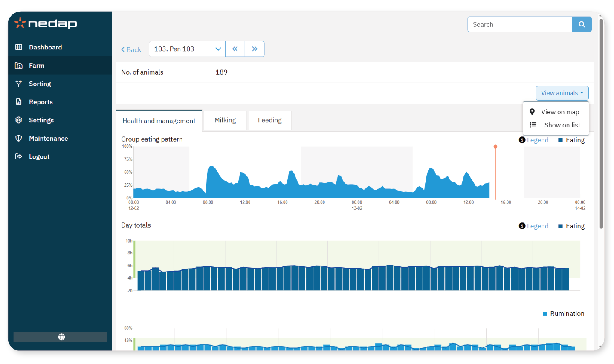The width and height of the screenshot is (614, 364).
Task: Open Maintenance in the sidebar
Action: [60, 138]
